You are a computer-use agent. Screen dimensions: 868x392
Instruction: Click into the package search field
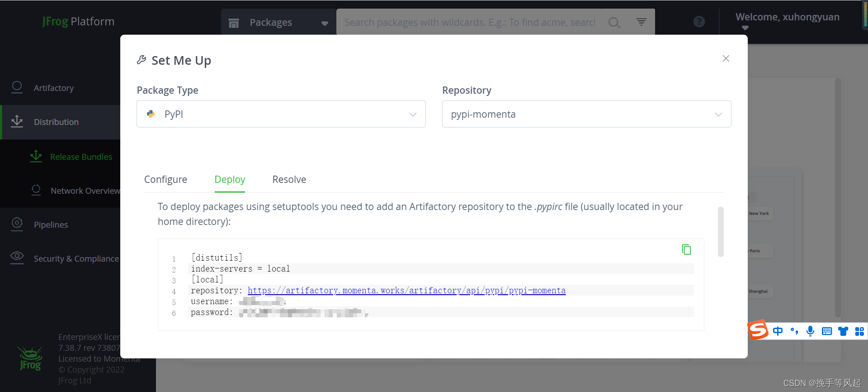pos(470,22)
